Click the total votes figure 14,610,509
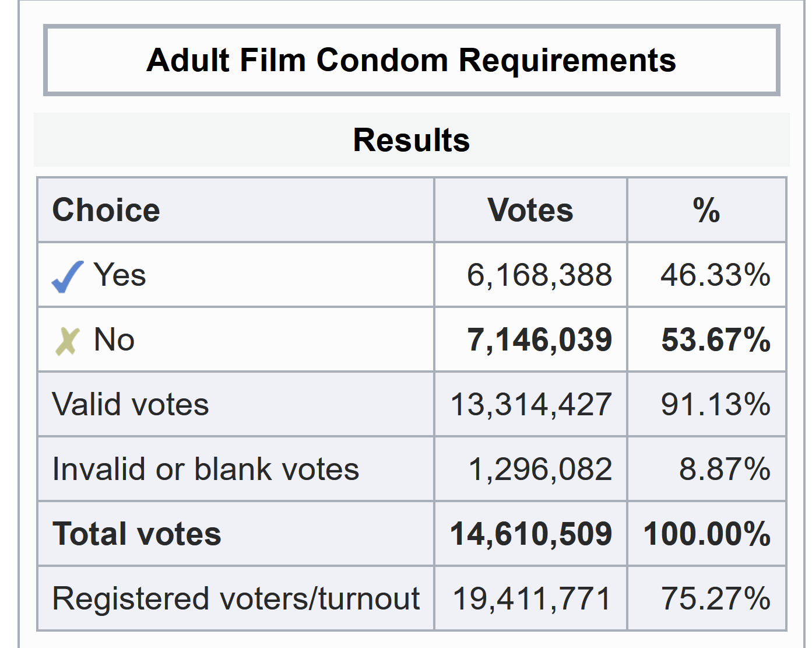 pos(531,534)
